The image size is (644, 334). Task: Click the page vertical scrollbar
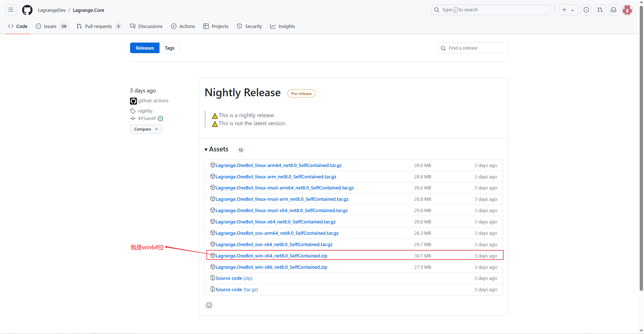click(x=641, y=148)
